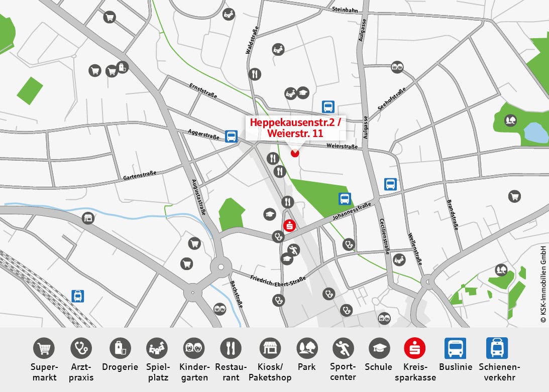Select the Drogerie marker on the map

[x=122, y=67]
